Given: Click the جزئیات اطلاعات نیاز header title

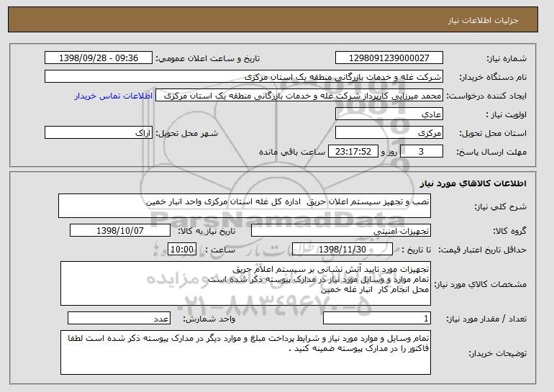Looking at the screenshot, I should (483, 20).
